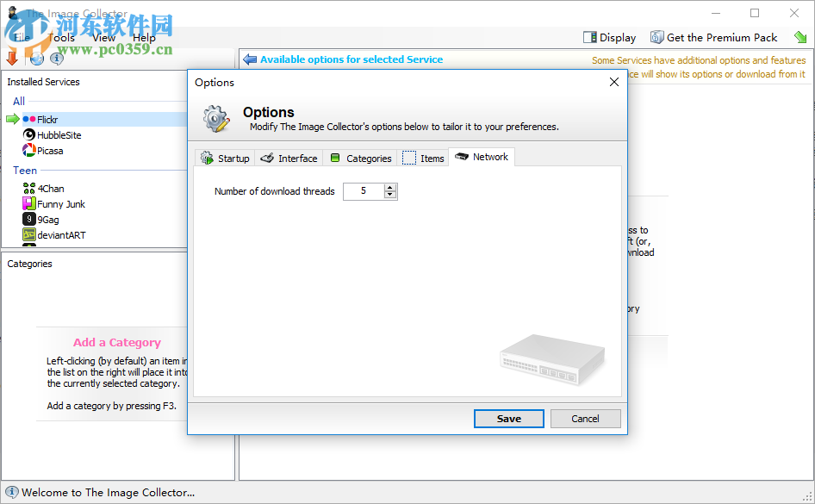Open the Startup tab

(x=225, y=158)
